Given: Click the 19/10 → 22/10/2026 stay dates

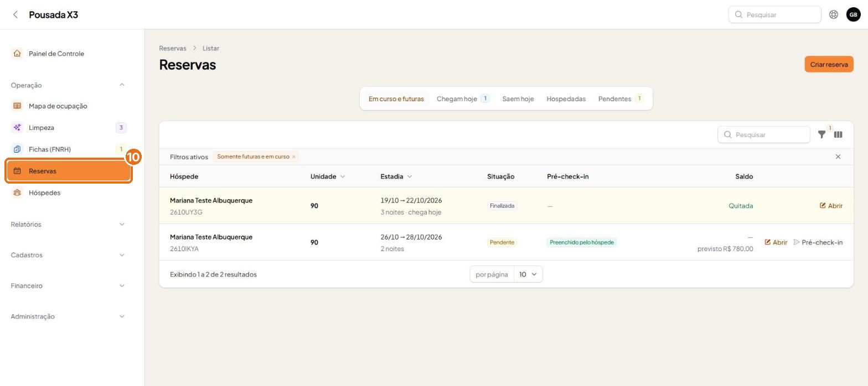Looking at the screenshot, I should [x=411, y=201].
